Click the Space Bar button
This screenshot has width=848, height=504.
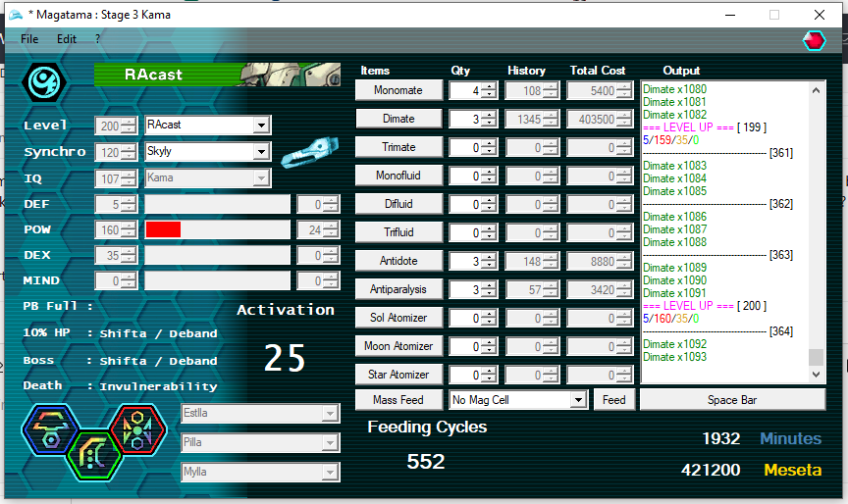pos(732,400)
